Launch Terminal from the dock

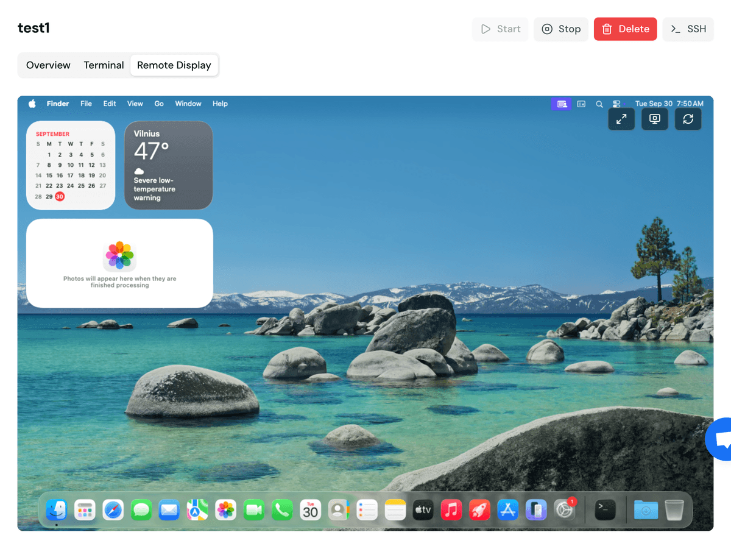coord(605,509)
